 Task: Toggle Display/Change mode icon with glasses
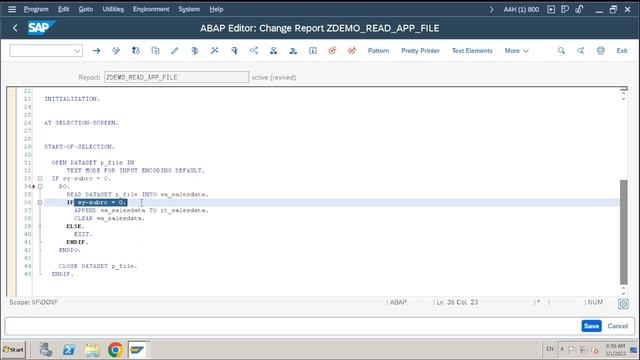pos(116,51)
